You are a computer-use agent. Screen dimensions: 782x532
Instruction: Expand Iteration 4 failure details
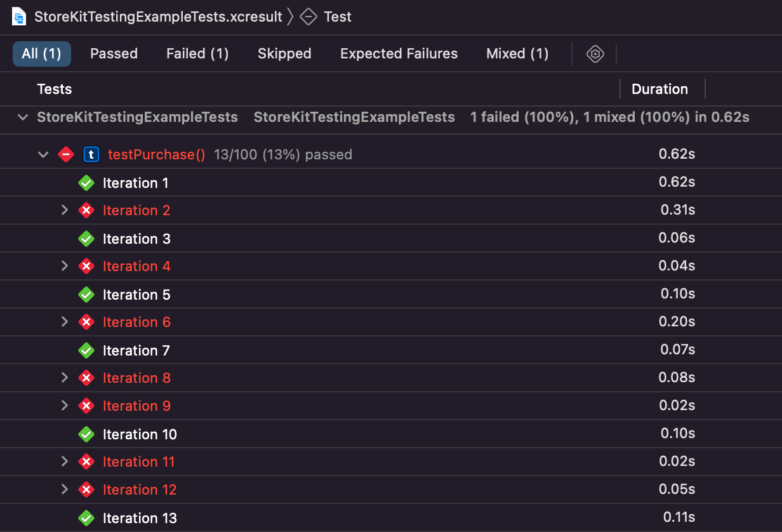[x=64, y=266]
